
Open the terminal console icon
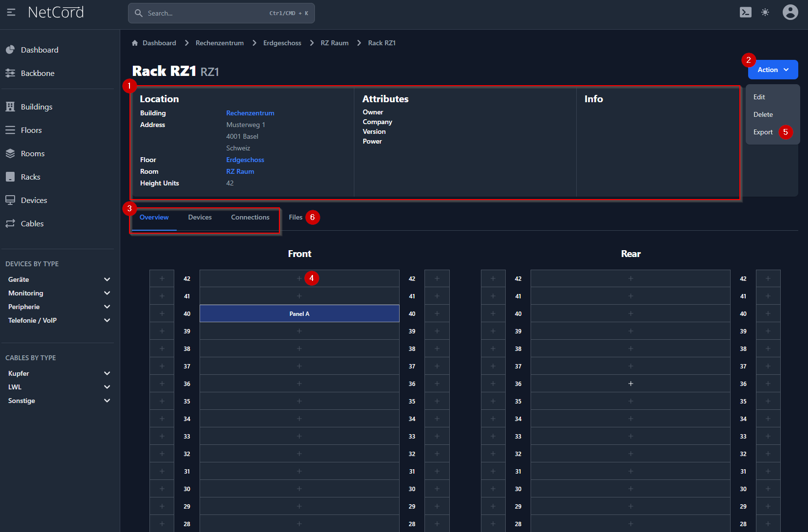745,13
